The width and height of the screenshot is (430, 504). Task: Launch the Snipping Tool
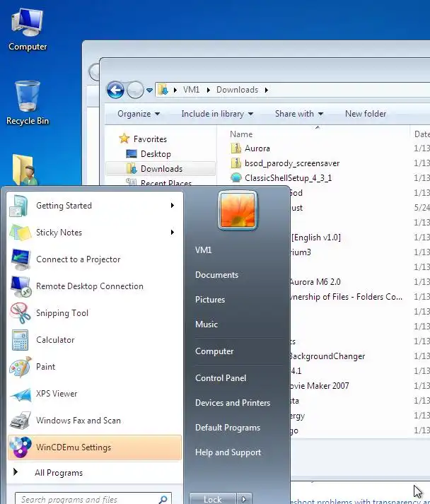[95, 313]
